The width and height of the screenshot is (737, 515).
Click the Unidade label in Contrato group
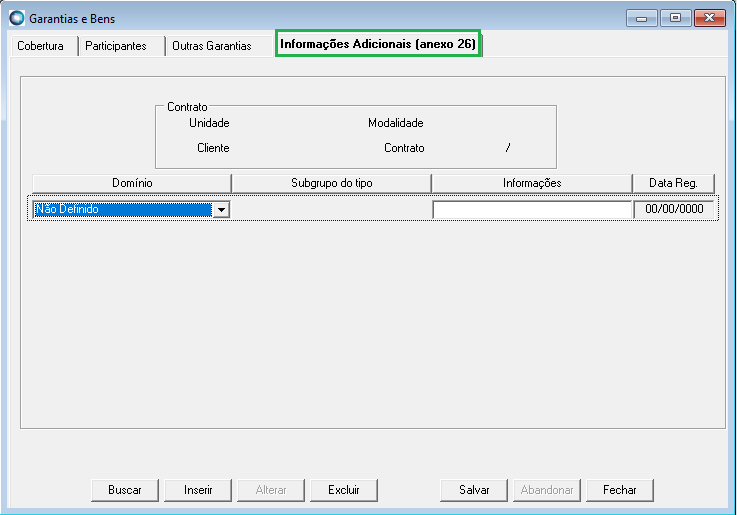tap(209, 123)
